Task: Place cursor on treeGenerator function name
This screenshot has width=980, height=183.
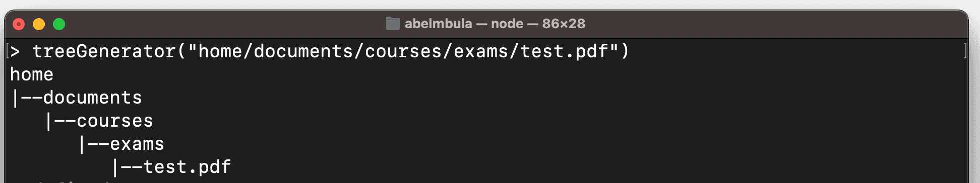Action: [104, 51]
